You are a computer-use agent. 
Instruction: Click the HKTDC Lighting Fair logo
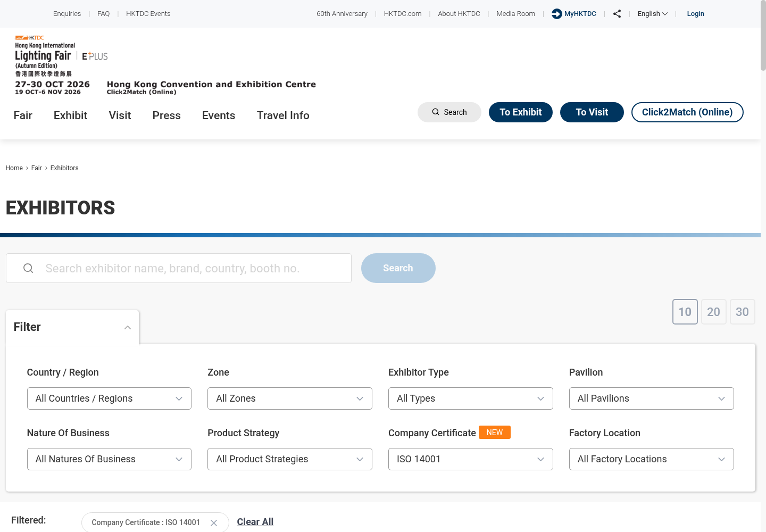[45, 56]
